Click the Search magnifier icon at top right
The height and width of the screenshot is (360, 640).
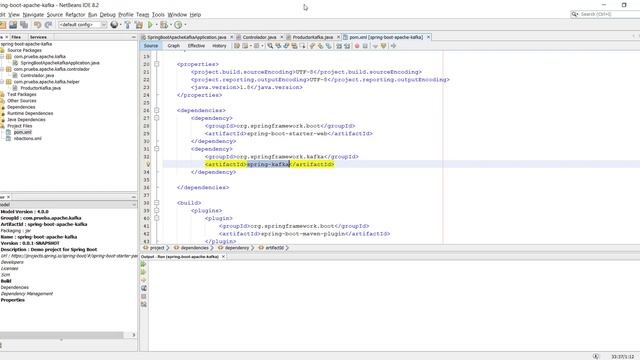tap(574, 14)
